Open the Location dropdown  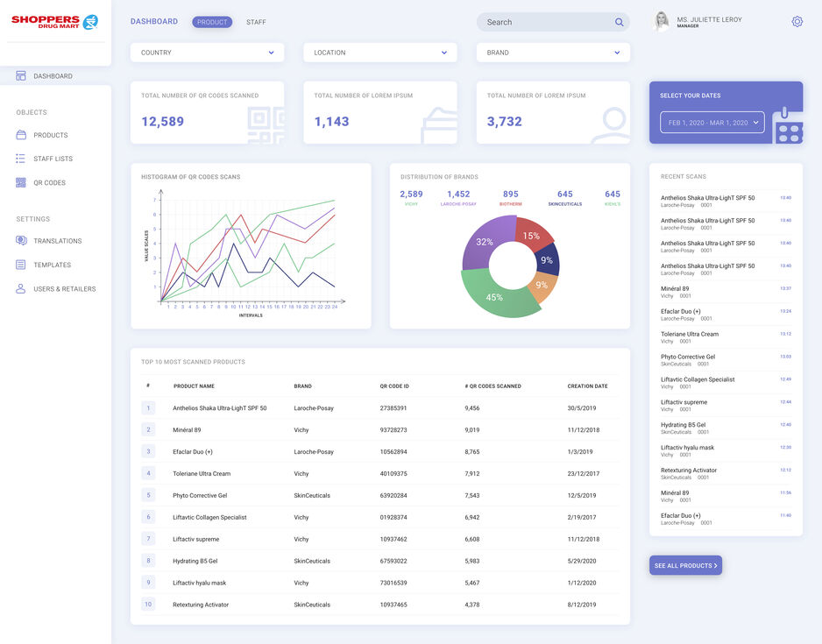(380, 53)
